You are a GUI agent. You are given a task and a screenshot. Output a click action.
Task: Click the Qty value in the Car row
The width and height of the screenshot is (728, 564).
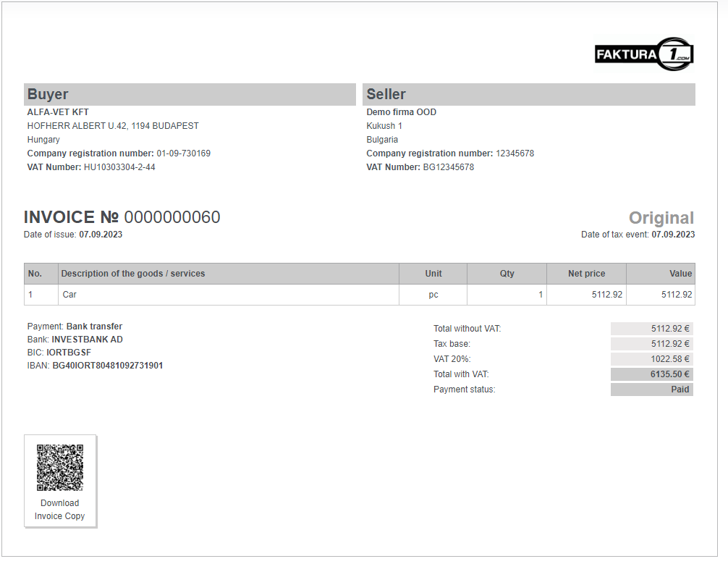tap(540, 295)
